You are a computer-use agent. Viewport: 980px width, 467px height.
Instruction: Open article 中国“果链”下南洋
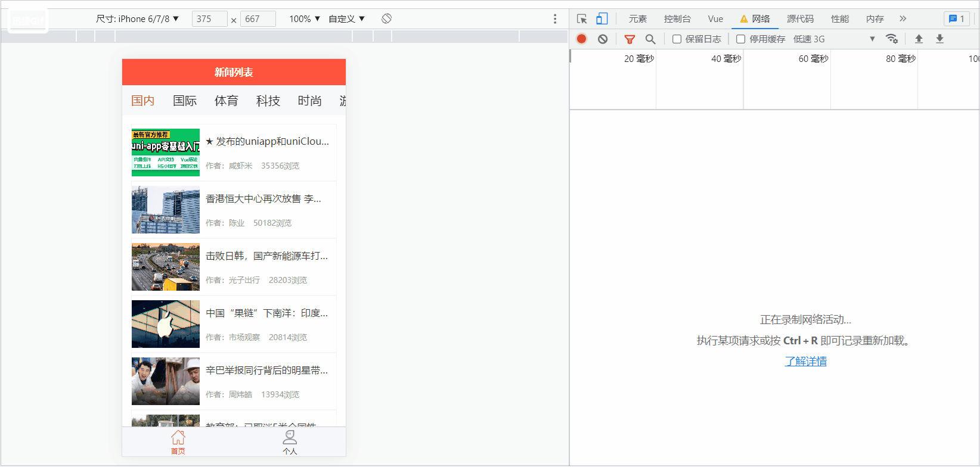point(267,313)
